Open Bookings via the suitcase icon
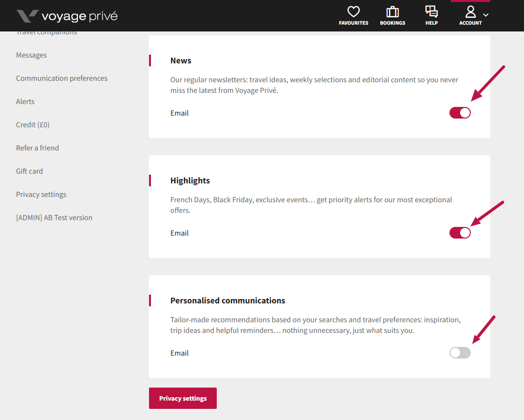The image size is (524, 420). (392, 12)
